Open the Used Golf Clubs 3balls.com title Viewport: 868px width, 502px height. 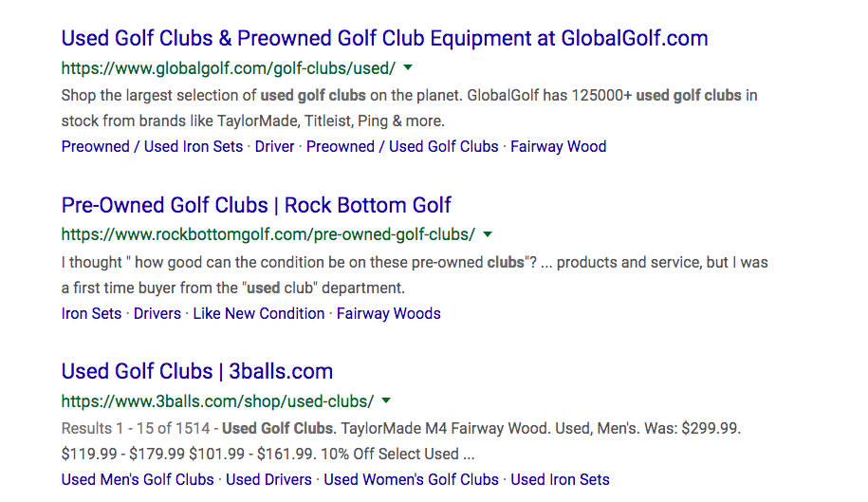pos(197,371)
